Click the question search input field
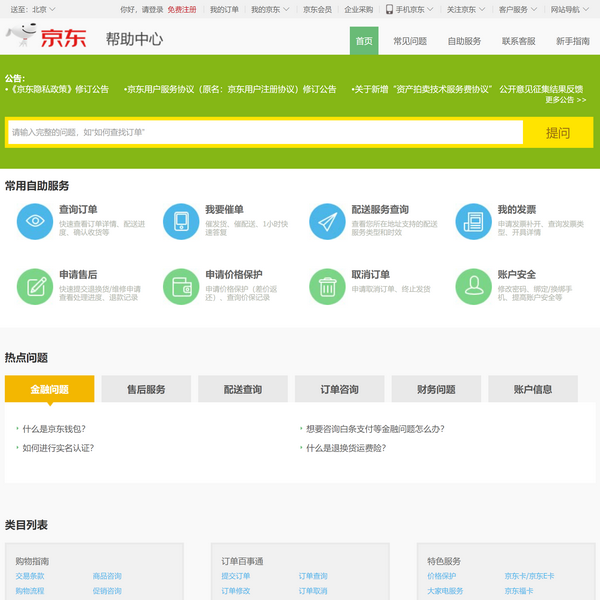 pos(265,132)
